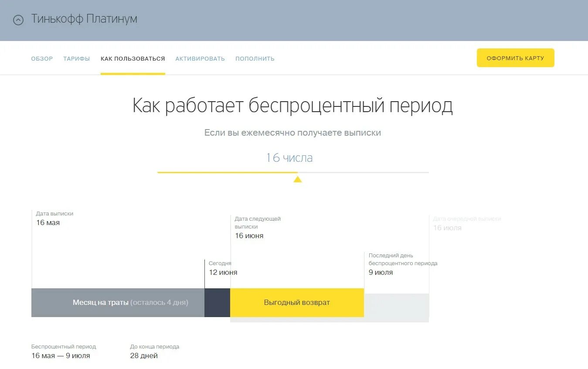Click the 28 дней remaining value
Image resolution: width=588 pixels, height=369 pixels.
[144, 356]
